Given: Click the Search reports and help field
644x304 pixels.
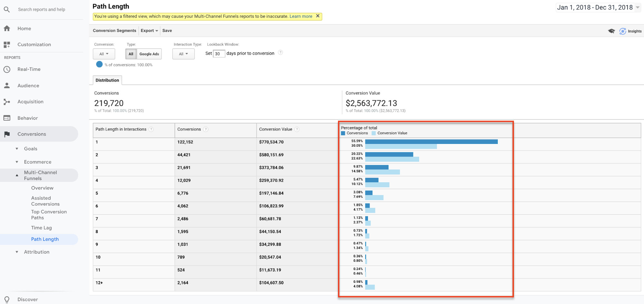Looking at the screenshot, I should coord(42,9).
